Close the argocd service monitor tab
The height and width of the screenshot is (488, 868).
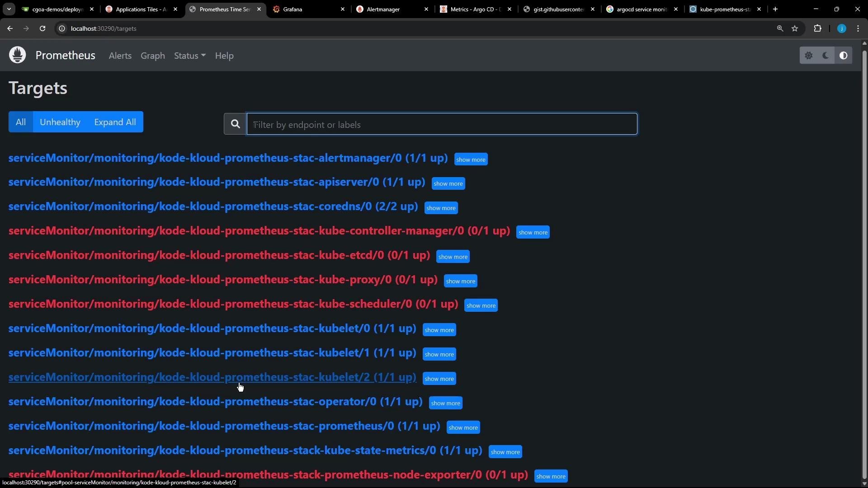[676, 9]
